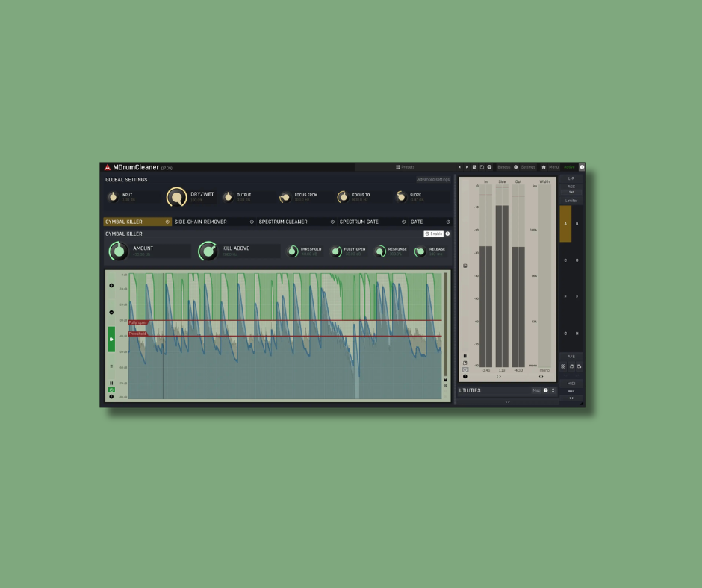This screenshot has height=588, width=702.
Task: Toggle the Cymbal Killer Enable button
Action: [x=433, y=234]
